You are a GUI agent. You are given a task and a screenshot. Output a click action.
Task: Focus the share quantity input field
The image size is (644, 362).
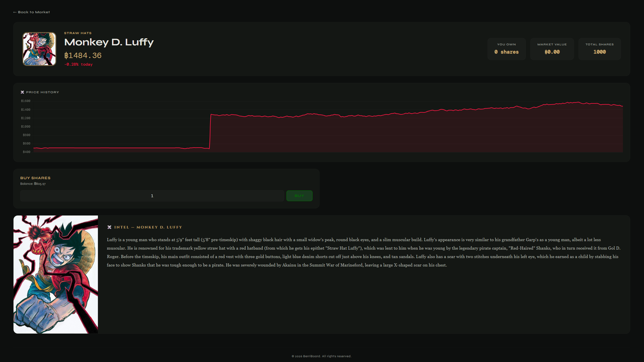point(152,196)
